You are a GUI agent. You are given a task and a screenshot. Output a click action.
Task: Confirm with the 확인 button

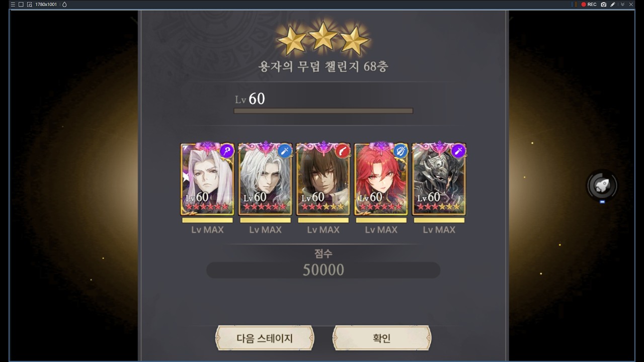tap(382, 338)
